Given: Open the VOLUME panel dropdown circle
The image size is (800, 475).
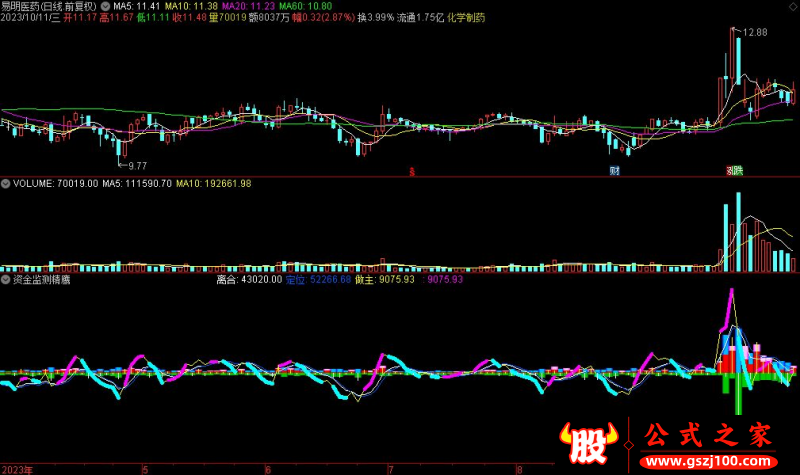Looking at the screenshot, I should point(5,184).
